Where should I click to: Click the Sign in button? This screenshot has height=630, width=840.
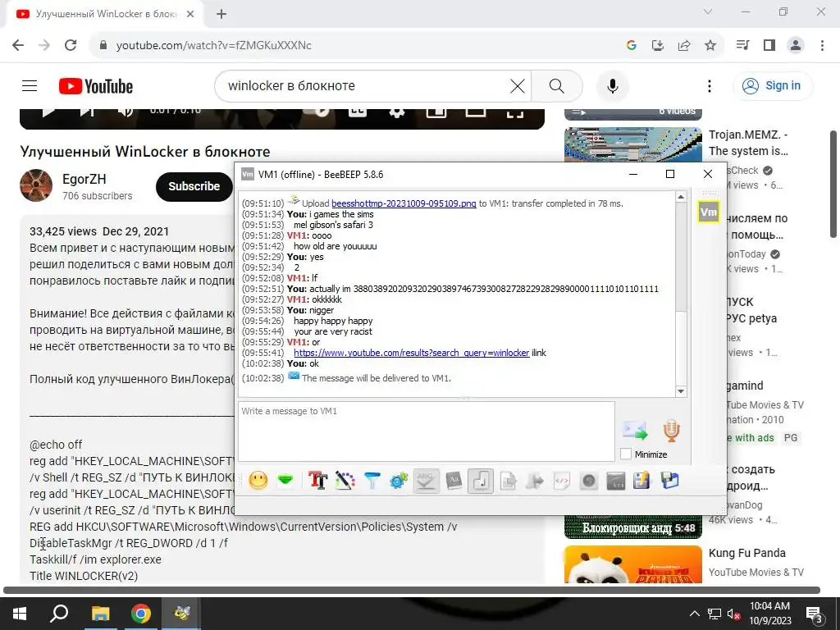(x=773, y=85)
